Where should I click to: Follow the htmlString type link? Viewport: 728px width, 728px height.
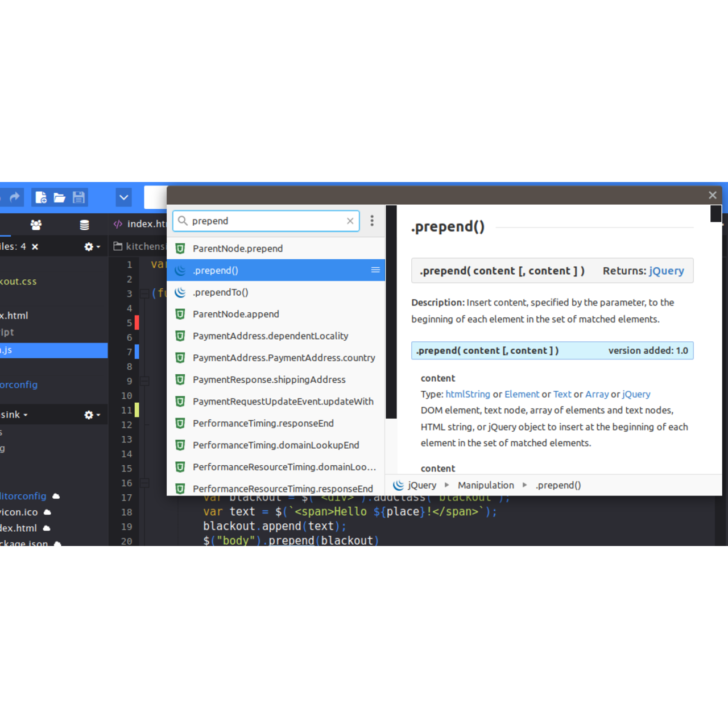tap(468, 394)
